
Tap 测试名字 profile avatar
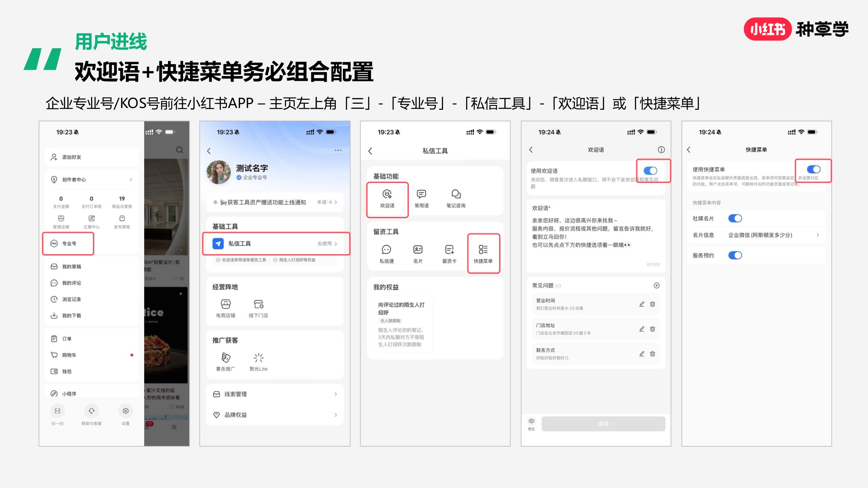219,172
